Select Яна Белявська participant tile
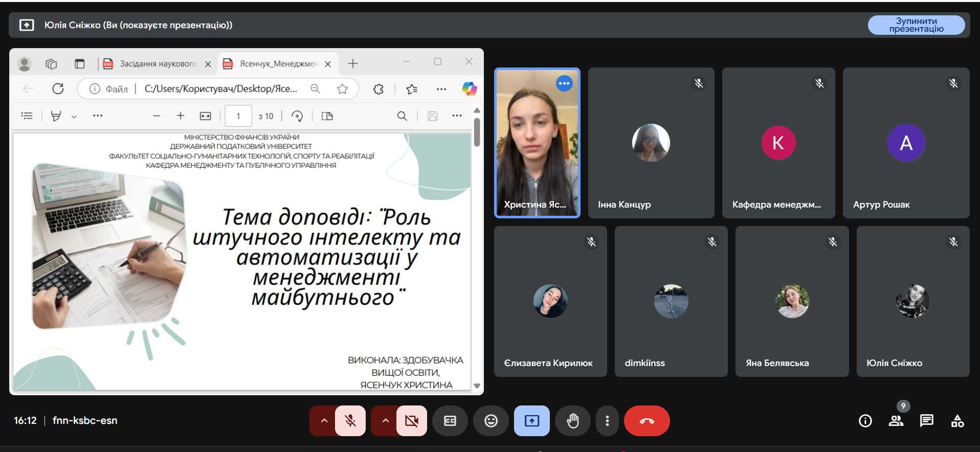The height and width of the screenshot is (452, 980). [x=792, y=302]
